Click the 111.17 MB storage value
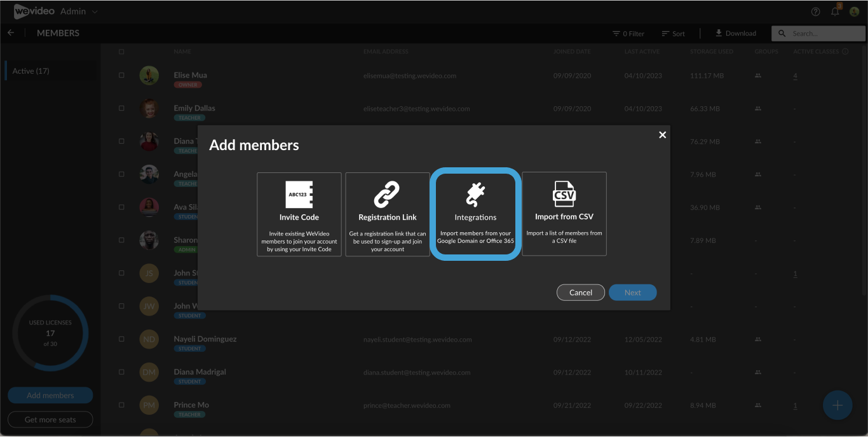The image size is (868, 437). pyautogui.click(x=707, y=76)
